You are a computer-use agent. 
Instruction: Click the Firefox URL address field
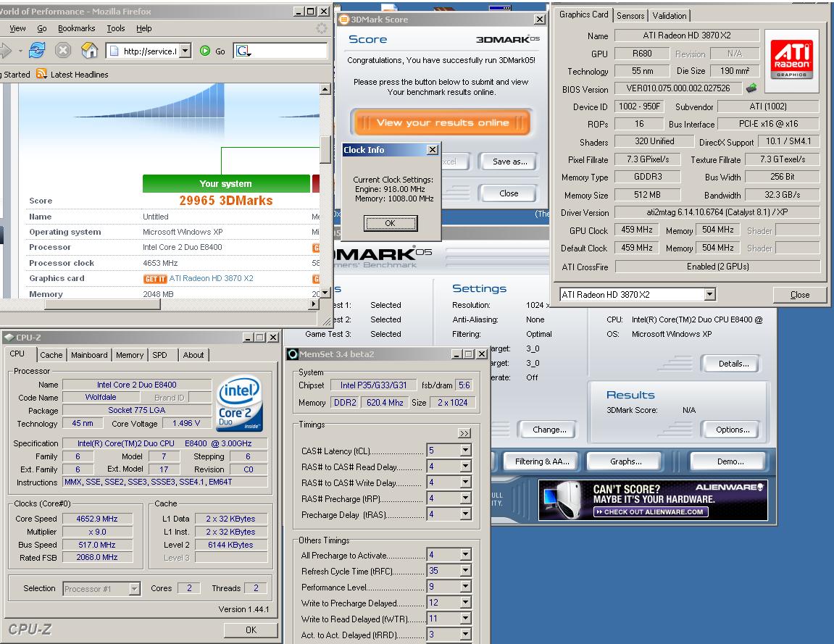(149, 51)
